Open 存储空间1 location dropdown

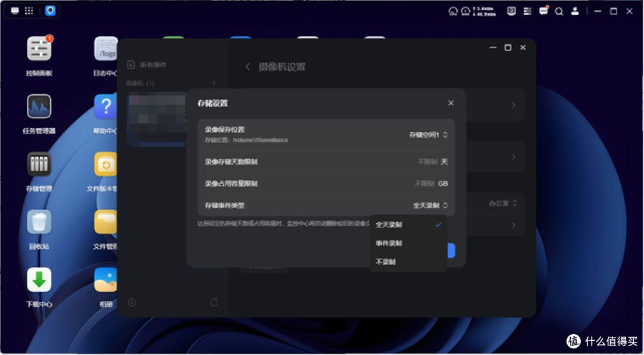pos(428,135)
